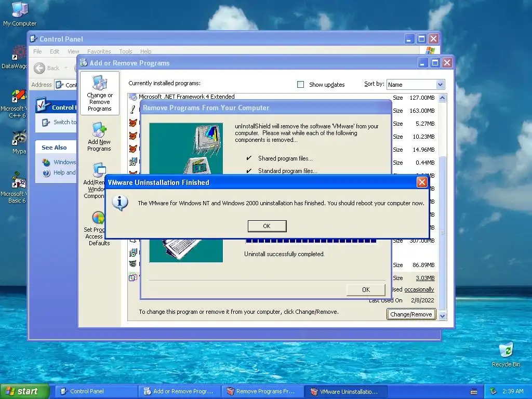Click the 3.03MB size link
The height and width of the screenshot is (399, 532).
pyautogui.click(x=425, y=278)
